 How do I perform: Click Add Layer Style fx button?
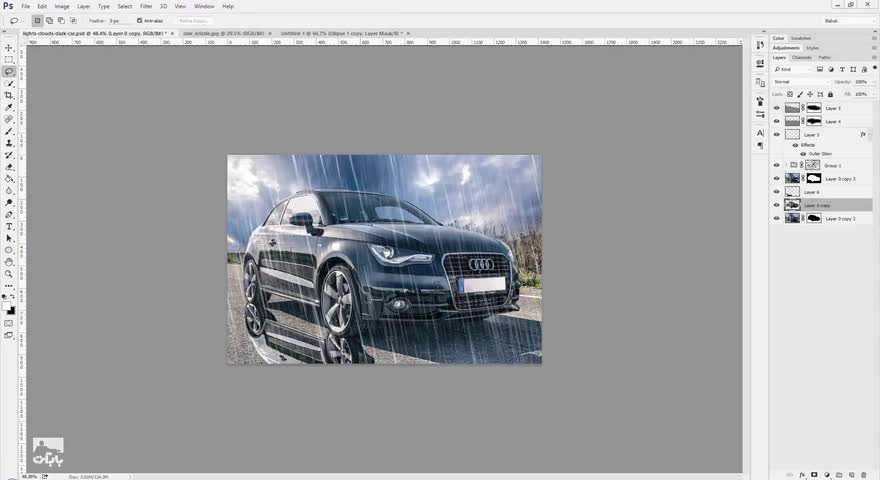coord(802,475)
